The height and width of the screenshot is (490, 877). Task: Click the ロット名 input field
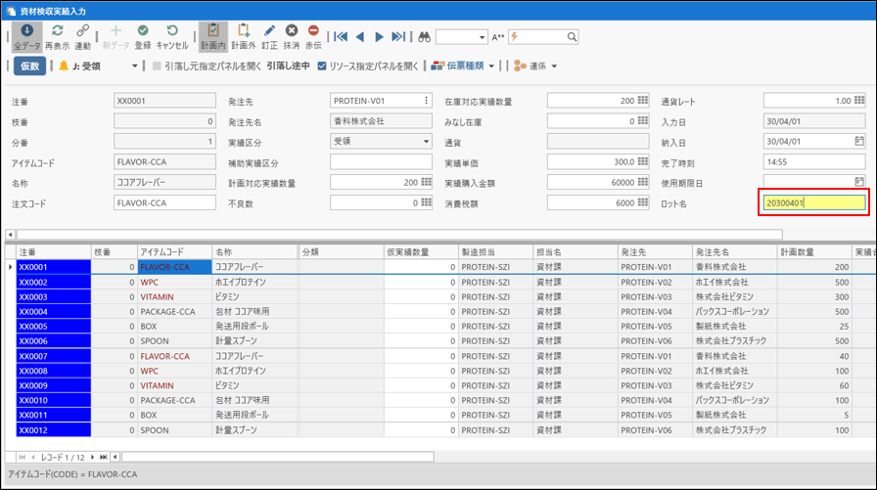(x=812, y=203)
